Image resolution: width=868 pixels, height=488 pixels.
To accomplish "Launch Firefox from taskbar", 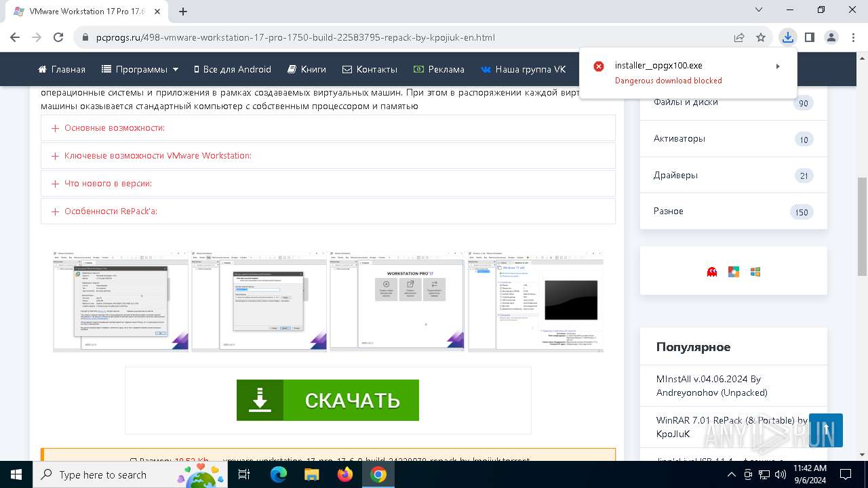I will [345, 474].
